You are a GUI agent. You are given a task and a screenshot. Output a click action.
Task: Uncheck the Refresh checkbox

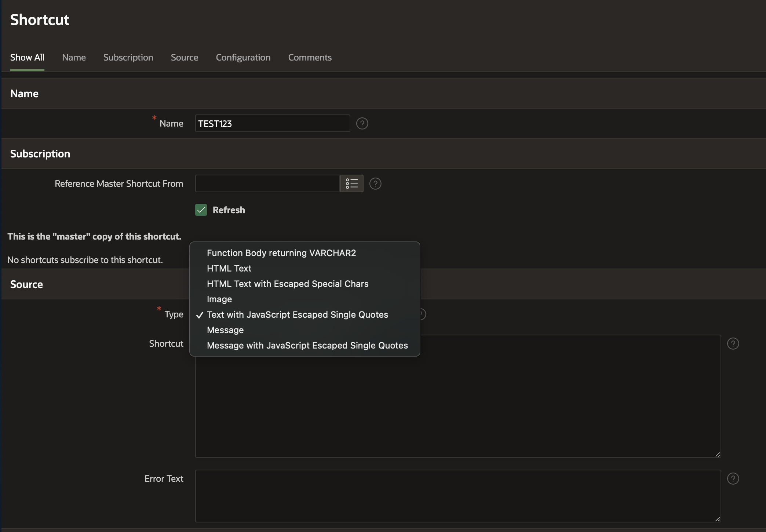(x=201, y=210)
